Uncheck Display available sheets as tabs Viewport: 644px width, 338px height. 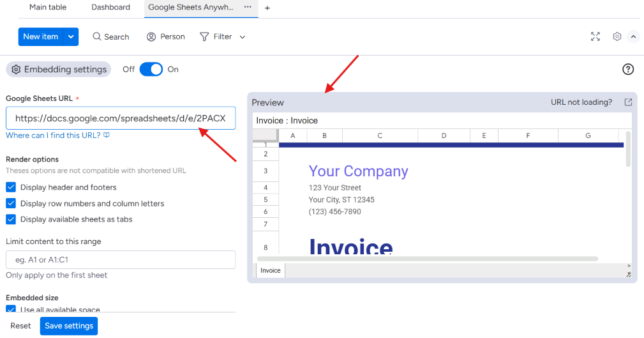point(11,220)
